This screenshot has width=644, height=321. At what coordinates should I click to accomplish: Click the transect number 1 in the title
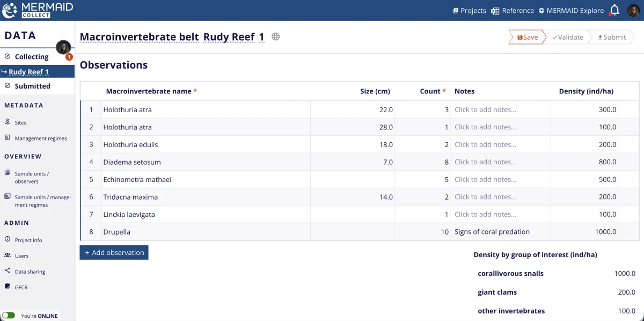click(x=261, y=37)
